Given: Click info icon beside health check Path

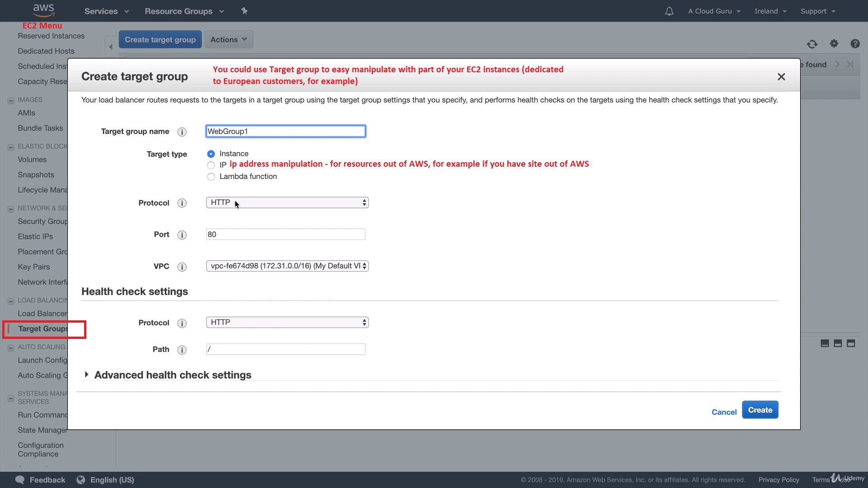Looking at the screenshot, I should point(182,350).
